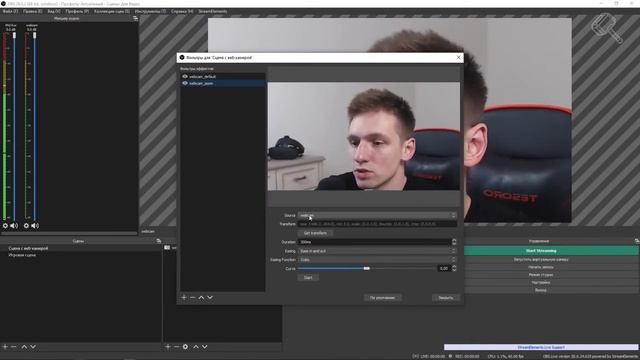Screen dimensions: 640x360
Task: Toggle visibility of the webcam_zoom filter
Action: 185,83
